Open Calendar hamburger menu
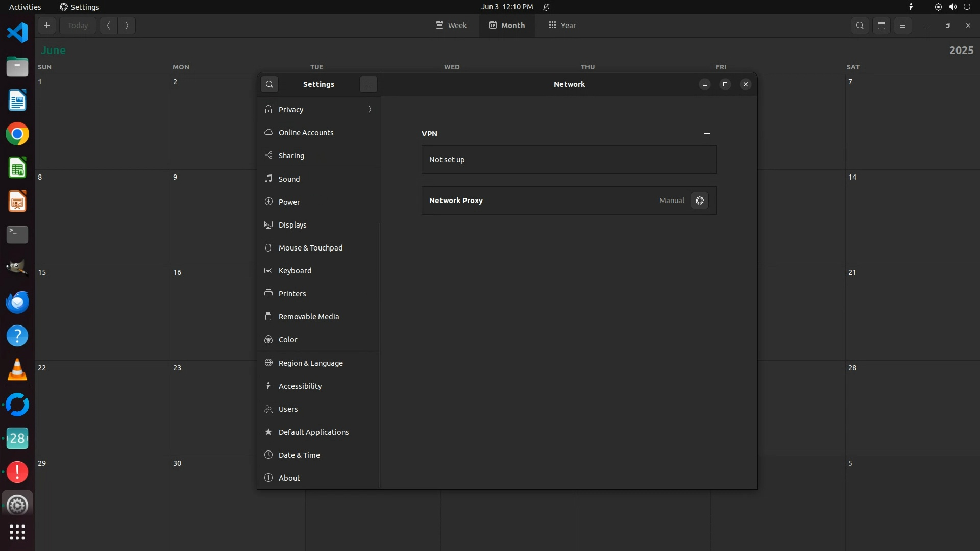Viewport: 980px width, 551px height. pos(903,26)
